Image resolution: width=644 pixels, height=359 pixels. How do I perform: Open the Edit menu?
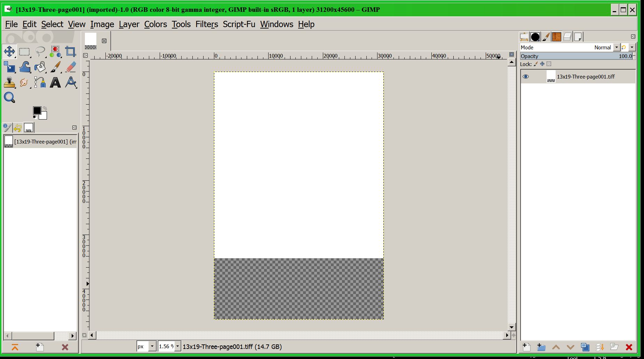coord(30,24)
